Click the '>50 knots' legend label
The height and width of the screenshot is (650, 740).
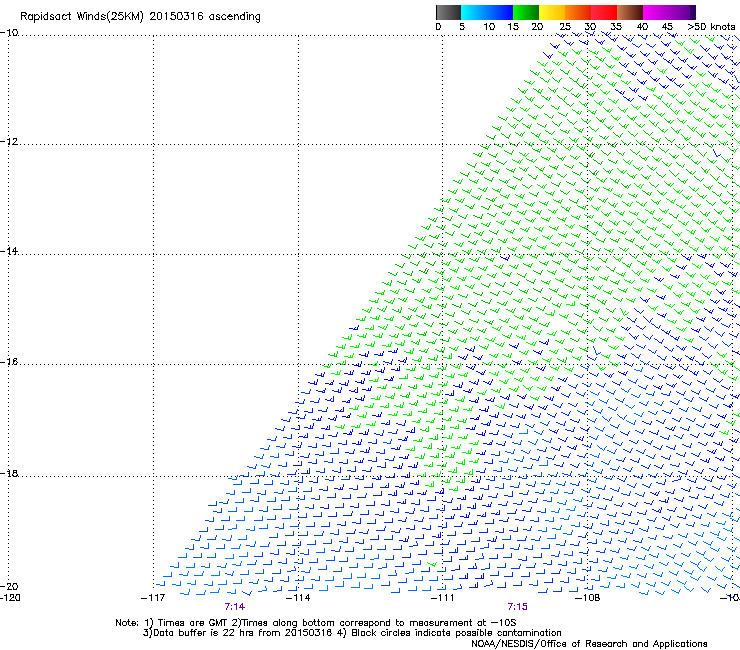(x=711, y=27)
